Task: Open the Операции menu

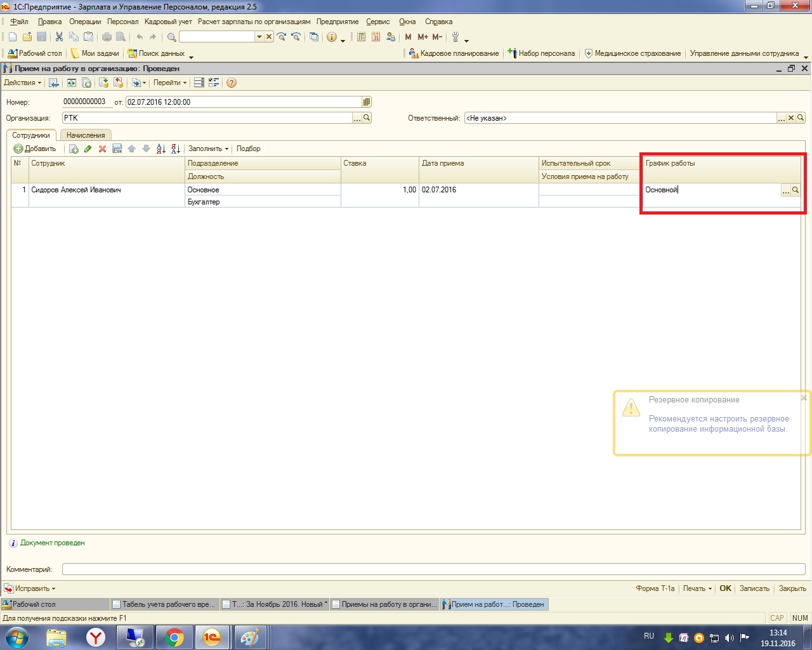Action: point(85,22)
